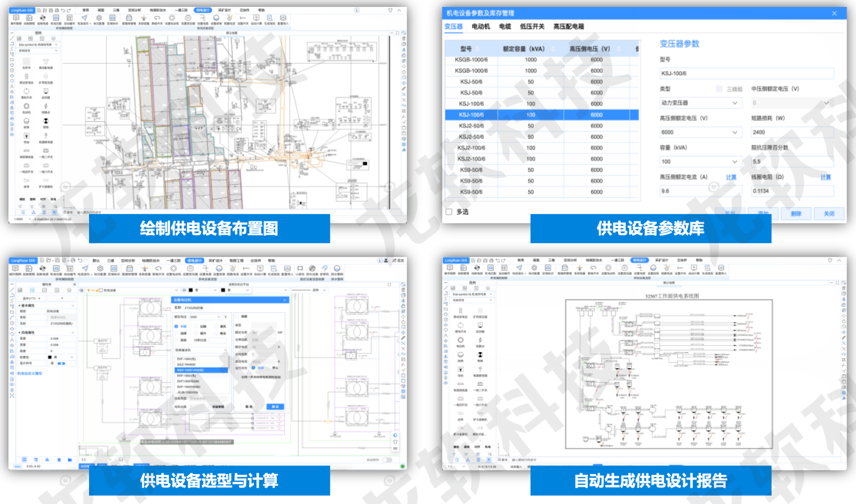Click 计算 link beside 高压侧额定电流
856x504 pixels.
(731, 177)
